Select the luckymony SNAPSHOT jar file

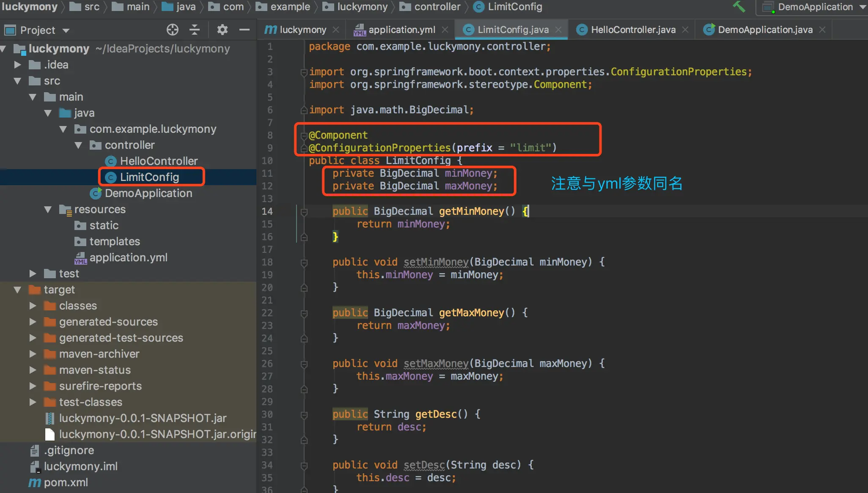[142, 418]
